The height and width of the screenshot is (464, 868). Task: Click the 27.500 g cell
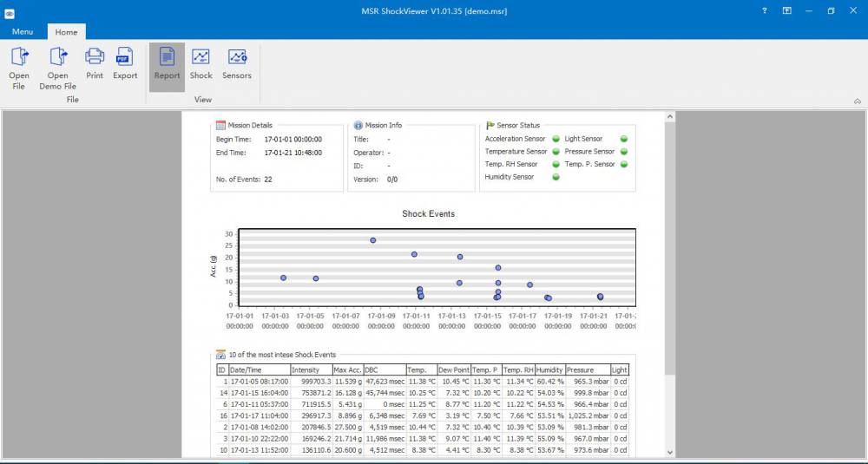click(x=348, y=428)
